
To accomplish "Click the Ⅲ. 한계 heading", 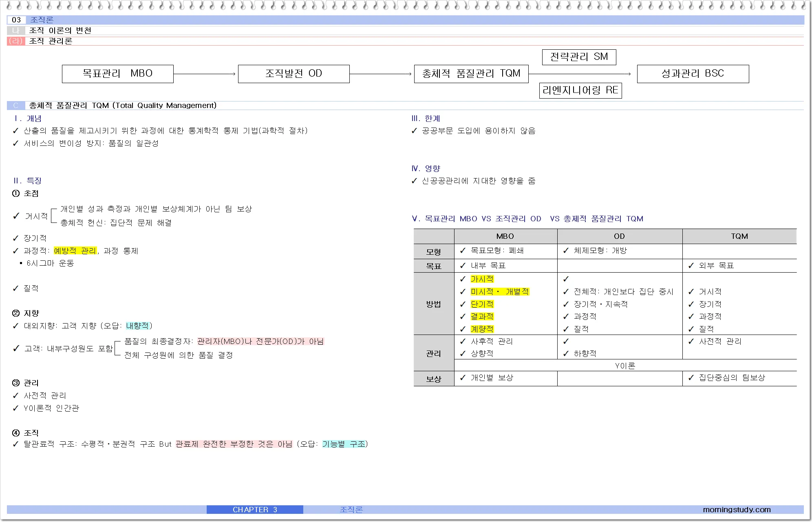I will pyautogui.click(x=426, y=119).
